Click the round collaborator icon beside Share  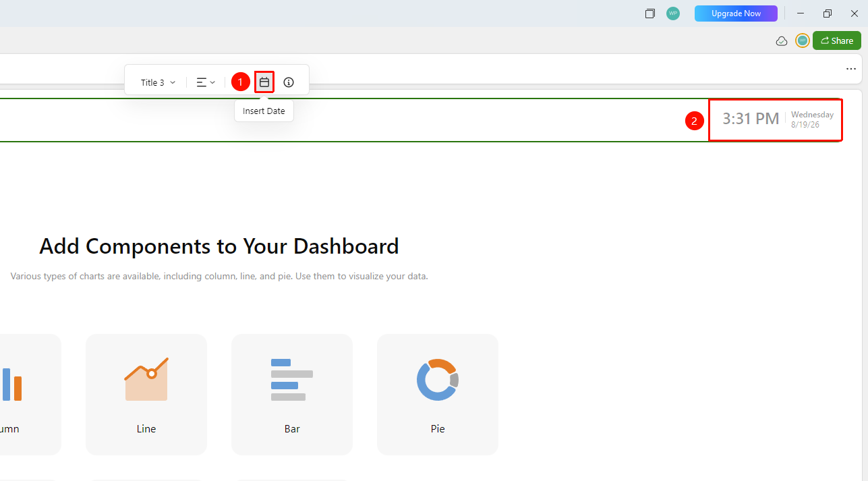(802, 40)
